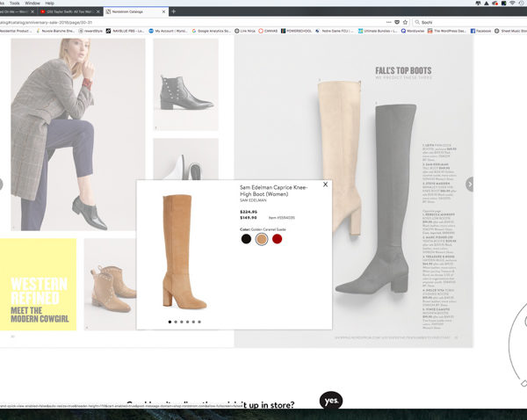
Task: Open Sam Edelman Caprice Knee-High Boot title
Action: tap(273, 191)
